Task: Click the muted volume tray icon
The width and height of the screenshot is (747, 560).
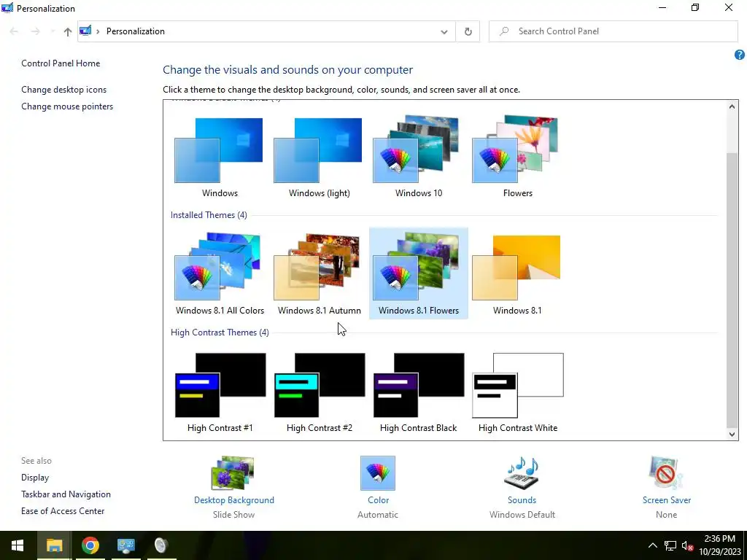Action: point(687,545)
